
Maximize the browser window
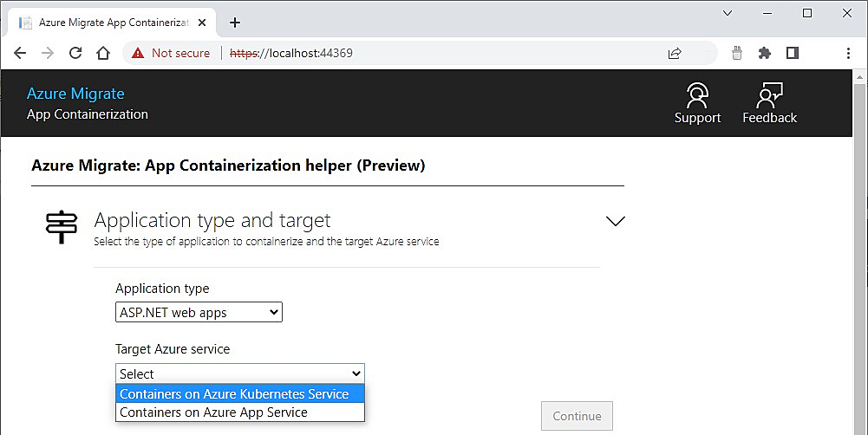[x=807, y=13]
